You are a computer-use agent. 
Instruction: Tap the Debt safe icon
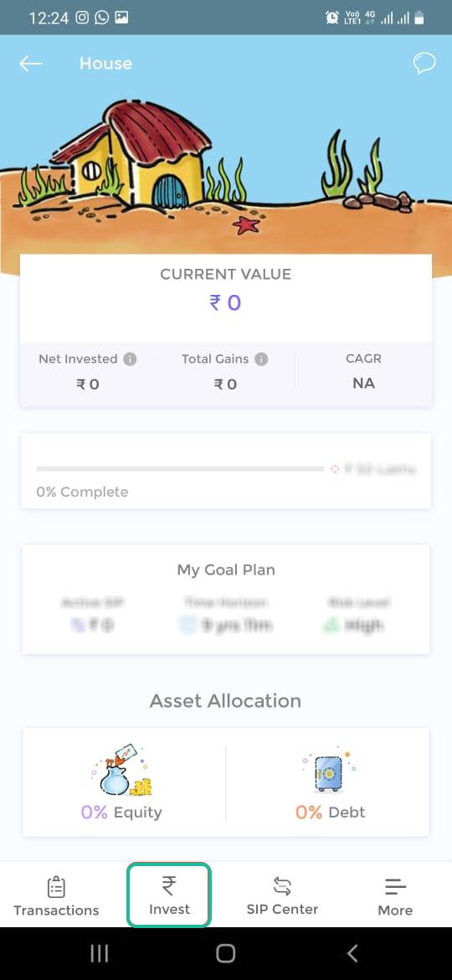coord(328,770)
